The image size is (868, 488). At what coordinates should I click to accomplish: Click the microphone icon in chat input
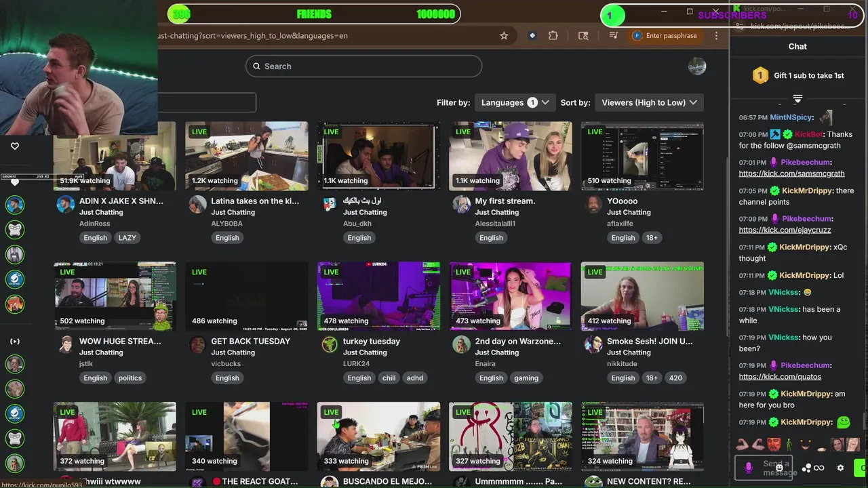click(749, 468)
